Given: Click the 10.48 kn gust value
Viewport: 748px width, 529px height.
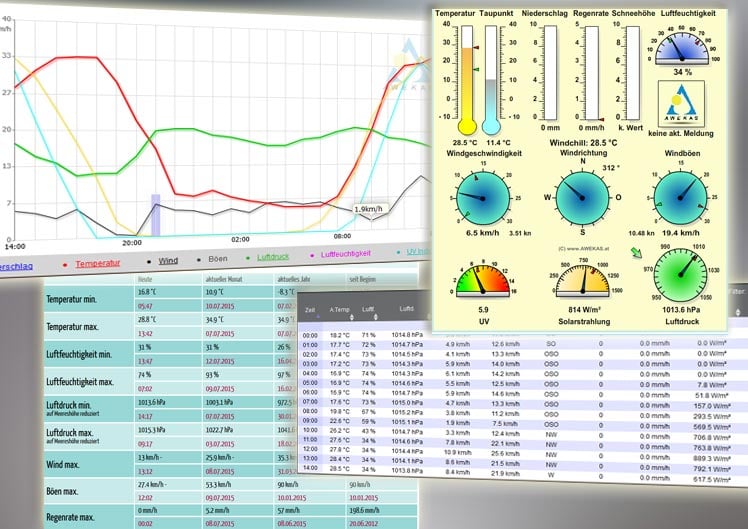Looking at the screenshot, I should point(641,233).
